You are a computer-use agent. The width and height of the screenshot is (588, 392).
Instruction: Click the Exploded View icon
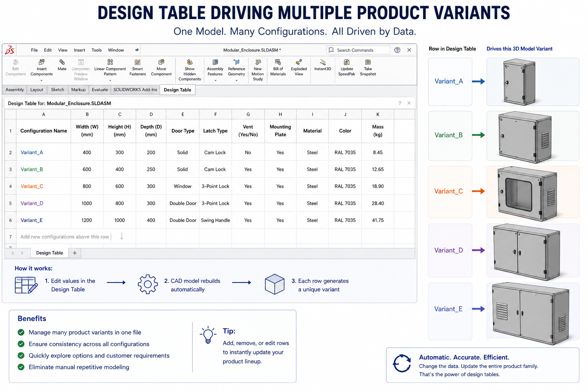(299, 62)
